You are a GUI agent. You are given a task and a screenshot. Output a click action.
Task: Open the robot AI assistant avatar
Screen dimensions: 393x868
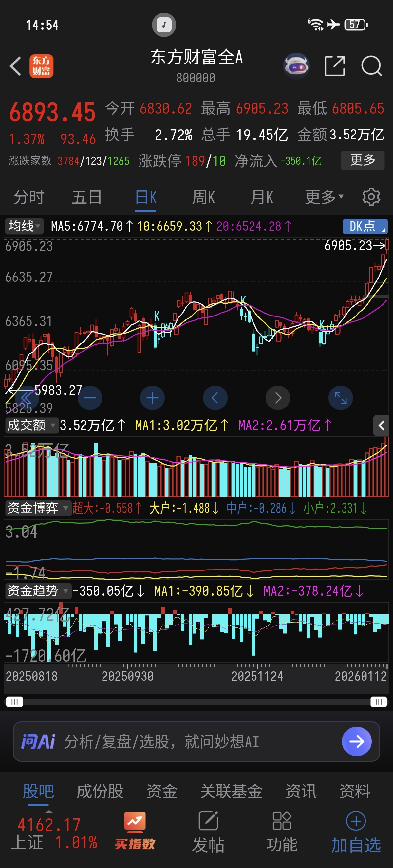click(296, 66)
